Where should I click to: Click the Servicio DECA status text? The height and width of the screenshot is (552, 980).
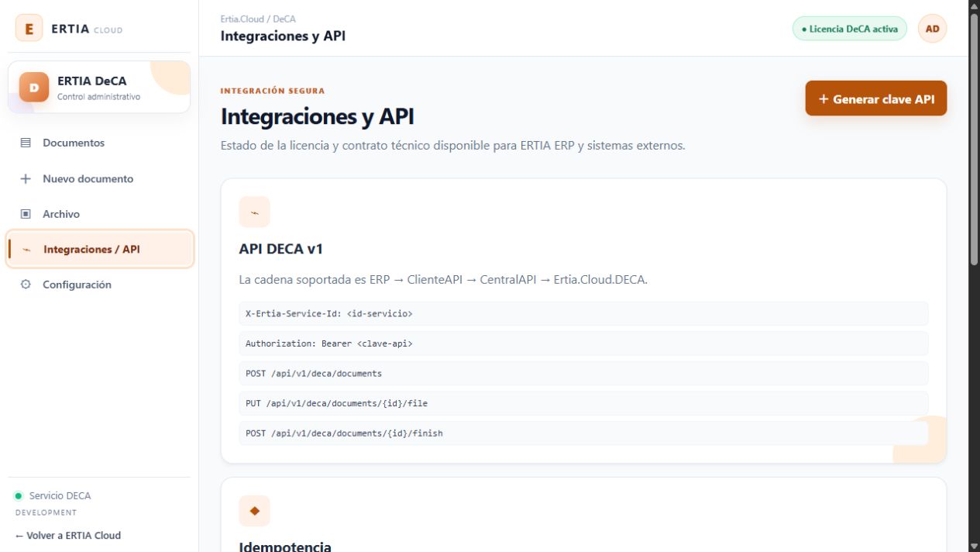60,496
